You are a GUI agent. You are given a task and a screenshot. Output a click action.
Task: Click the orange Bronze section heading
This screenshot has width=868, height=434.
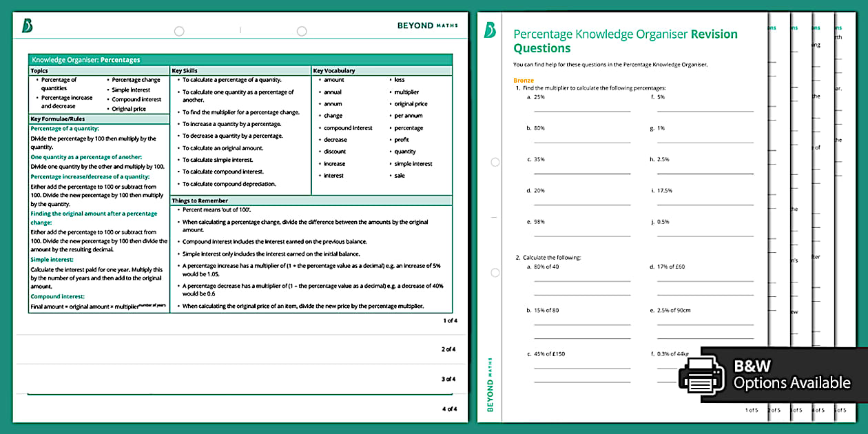pyautogui.click(x=524, y=81)
